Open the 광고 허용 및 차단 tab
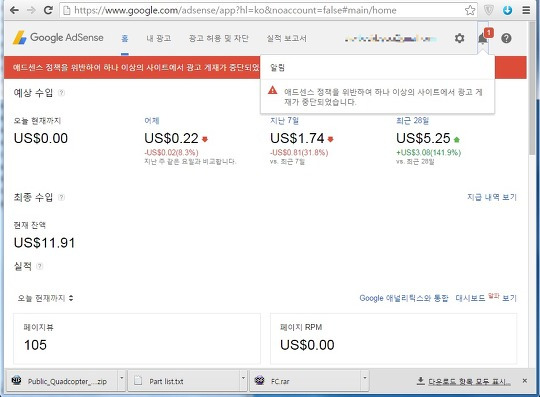Viewport: 540px width, 397px height. tap(218, 38)
